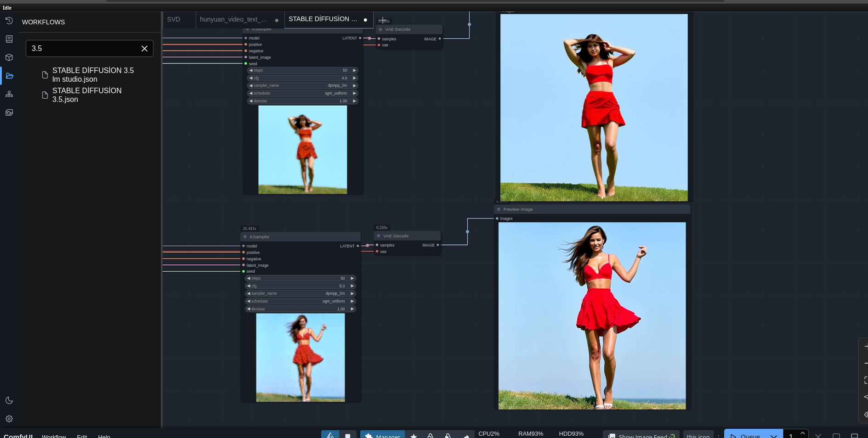Click the workflow search input field

coord(83,49)
